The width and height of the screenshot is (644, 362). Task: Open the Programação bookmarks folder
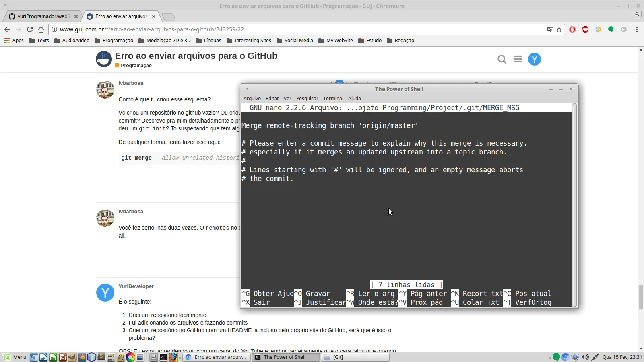[114, 41]
